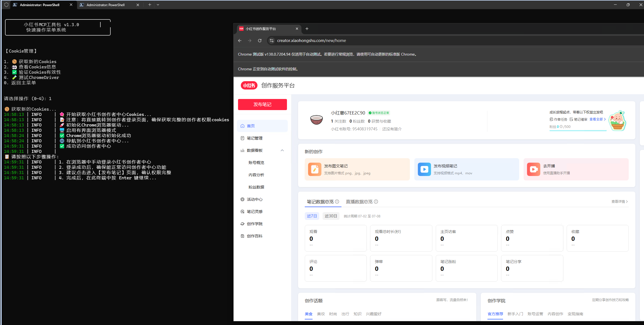
Task: Open new PowerShell tab with plus icon
Action: click(150, 5)
